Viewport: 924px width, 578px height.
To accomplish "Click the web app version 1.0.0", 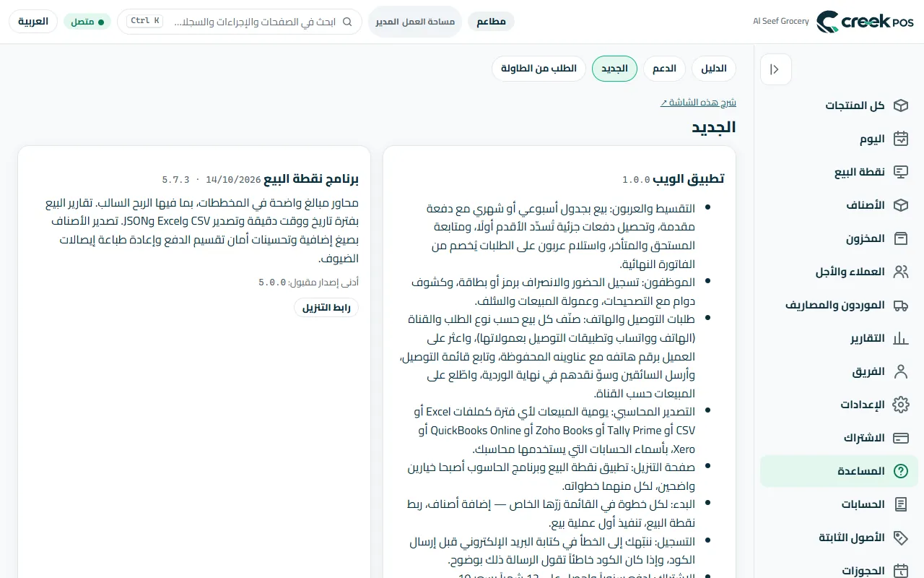I will (637, 179).
